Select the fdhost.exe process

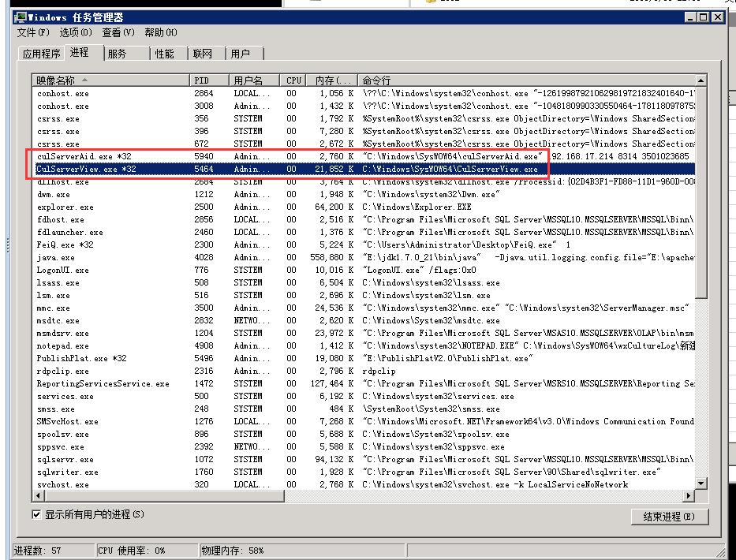click(364, 220)
